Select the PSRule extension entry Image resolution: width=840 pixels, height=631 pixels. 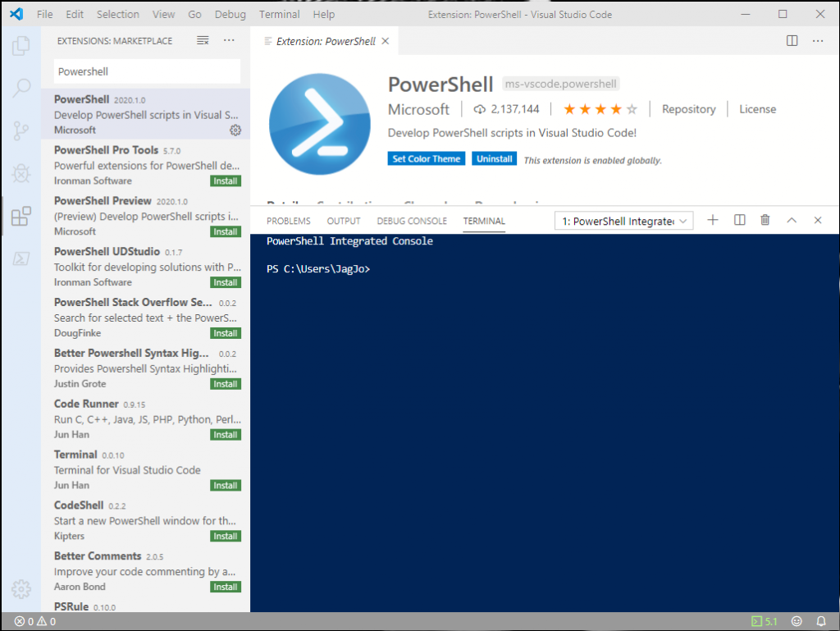[x=146, y=606]
